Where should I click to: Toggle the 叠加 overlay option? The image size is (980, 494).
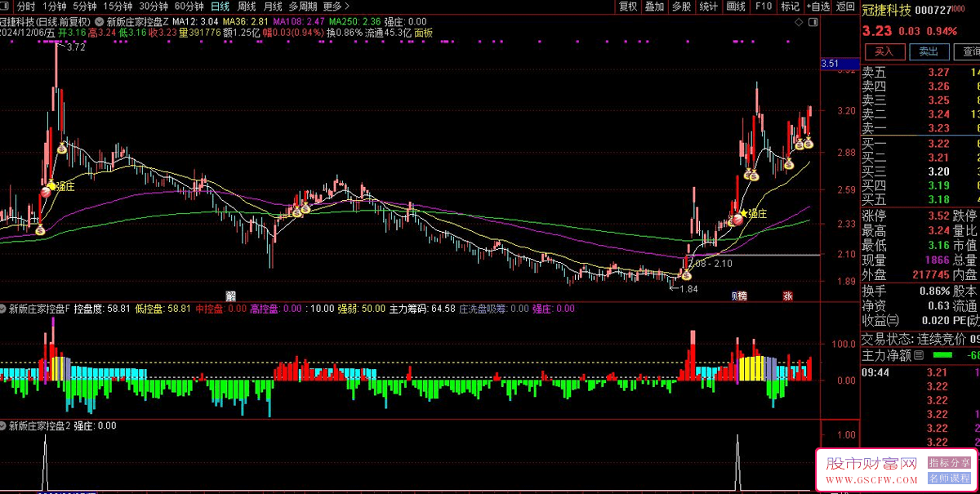[654, 7]
